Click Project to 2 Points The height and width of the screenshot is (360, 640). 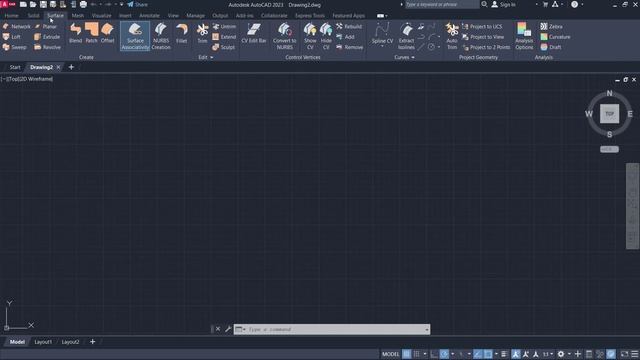tap(486, 47)
